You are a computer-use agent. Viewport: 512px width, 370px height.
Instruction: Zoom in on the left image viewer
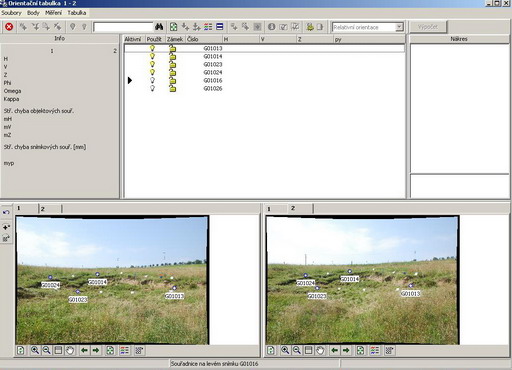[35, 350]
